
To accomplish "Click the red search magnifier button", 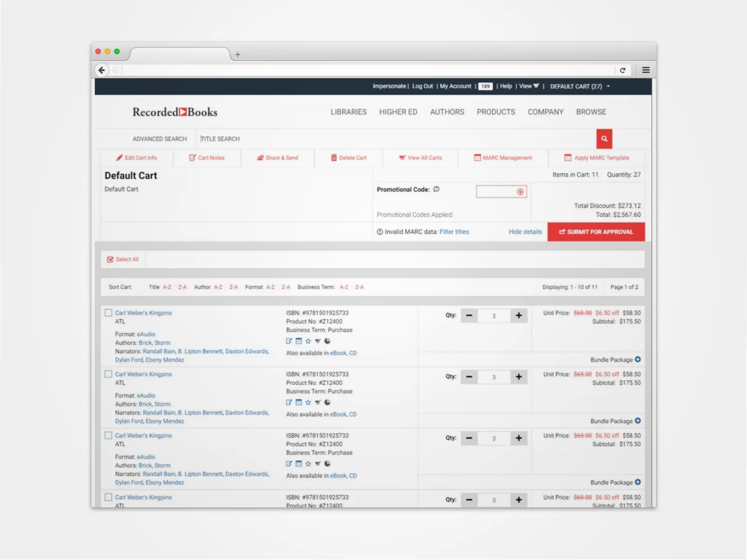I will point(604,139).
